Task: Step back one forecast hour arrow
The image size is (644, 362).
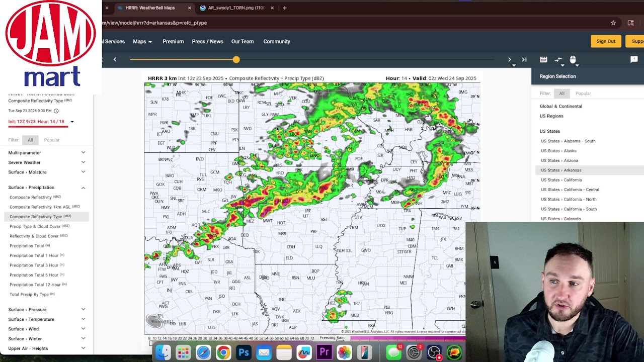Action: (x=115, y=60)
